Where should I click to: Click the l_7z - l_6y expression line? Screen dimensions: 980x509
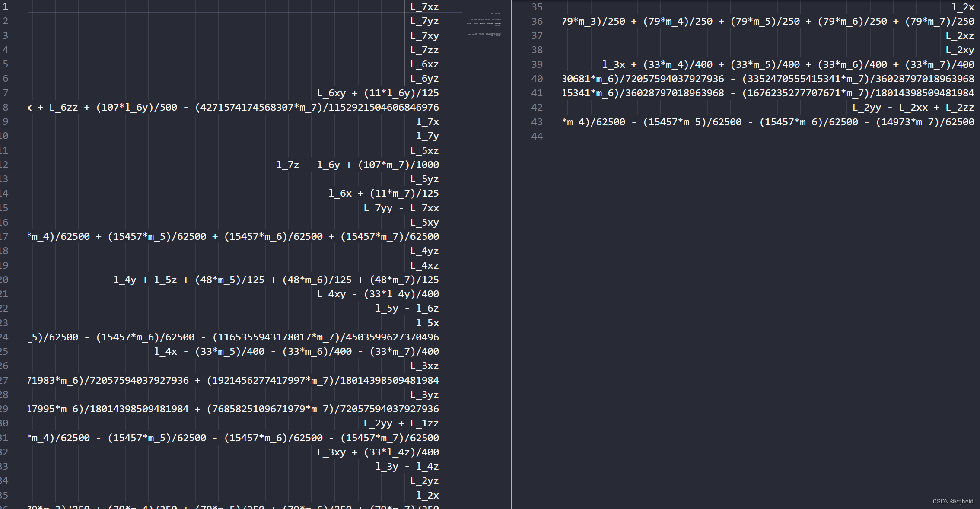[x=357, y=165]
